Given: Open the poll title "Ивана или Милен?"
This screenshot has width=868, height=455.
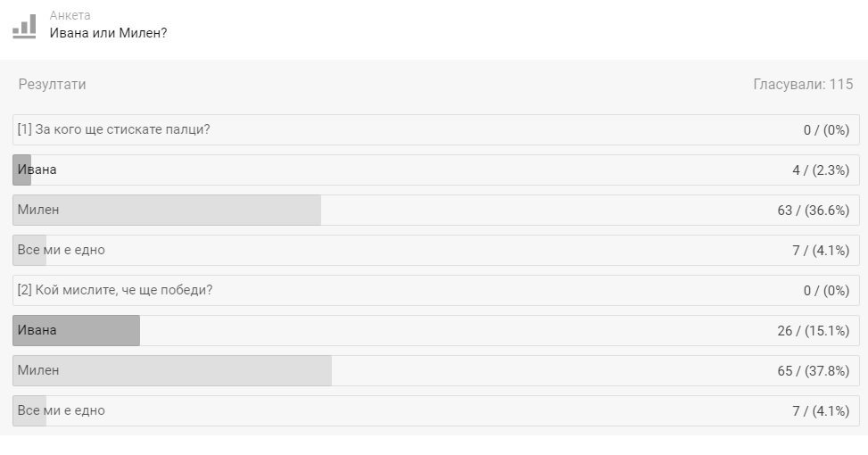Looking at the screenshot, I should pyautogui.click(x=108, y=33).
